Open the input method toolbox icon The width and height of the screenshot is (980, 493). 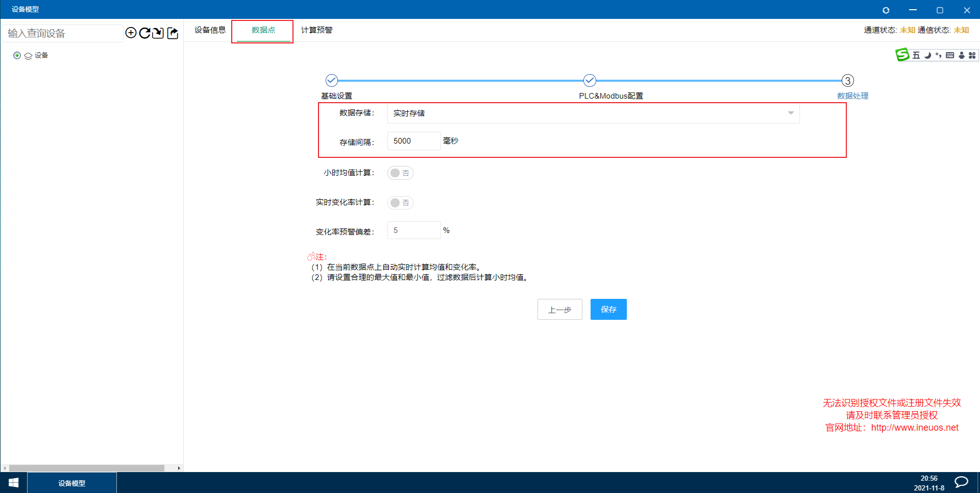972,55
